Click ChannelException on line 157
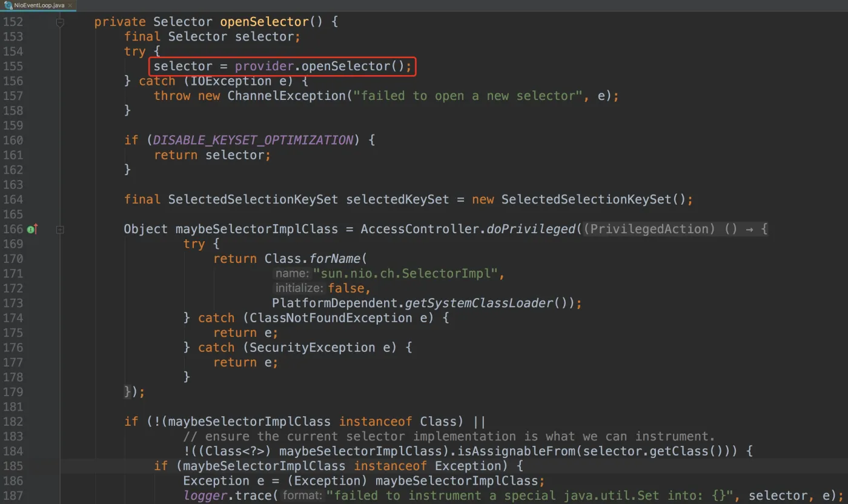Viewport: 848px width, 504px height. point(287,96)
